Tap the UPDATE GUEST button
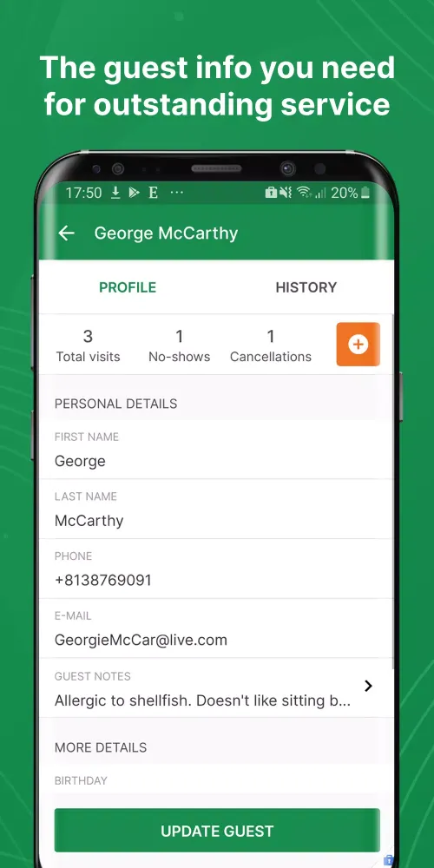The width and height of the screenshot is (434, 868). click(x=217, y=831)
